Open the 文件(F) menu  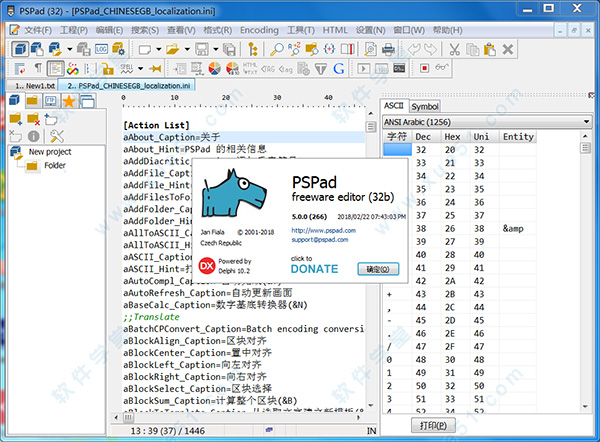tap(38, 30)
